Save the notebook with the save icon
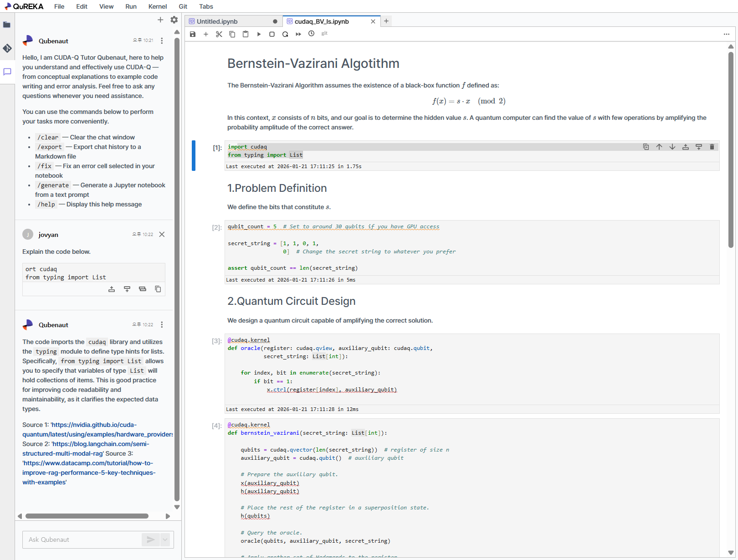The image size is (738, 560). coord(193,34)
